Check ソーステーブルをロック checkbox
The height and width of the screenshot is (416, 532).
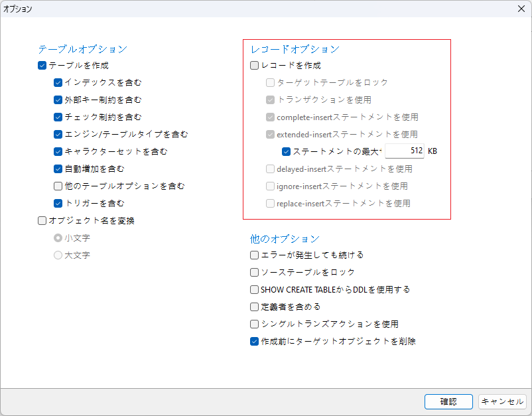pos(255,273)
